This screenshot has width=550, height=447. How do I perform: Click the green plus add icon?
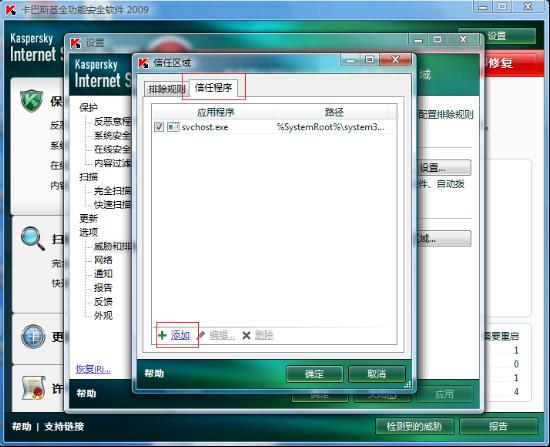pos(162,335)
